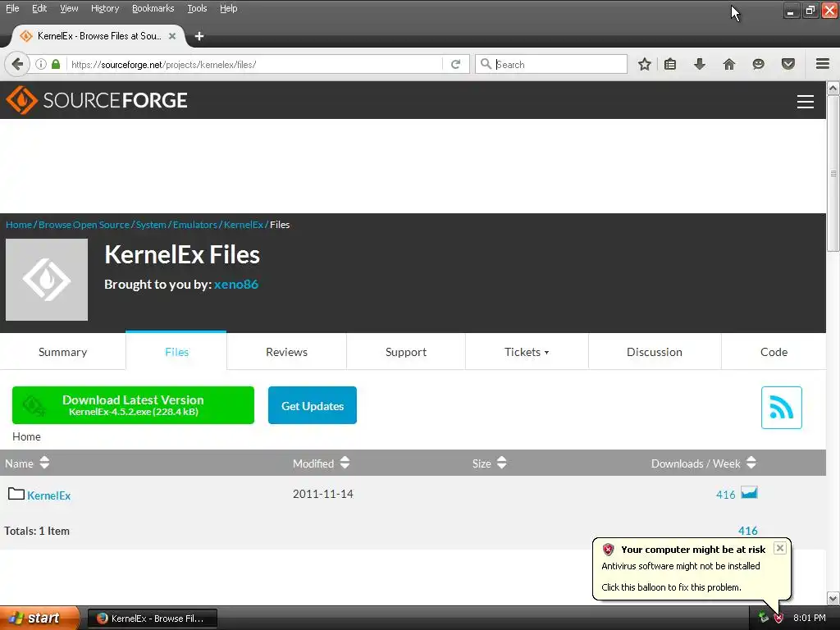Open the Edit menu
The height and width of the screenshot is (630, 840).
click(39, 8)
